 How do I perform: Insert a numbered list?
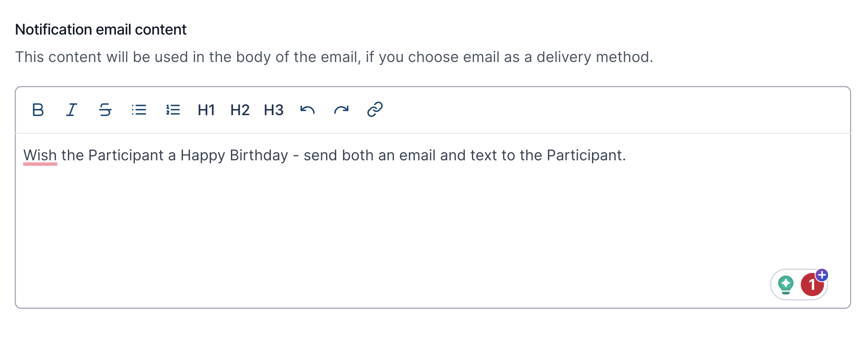click(173, 110)
